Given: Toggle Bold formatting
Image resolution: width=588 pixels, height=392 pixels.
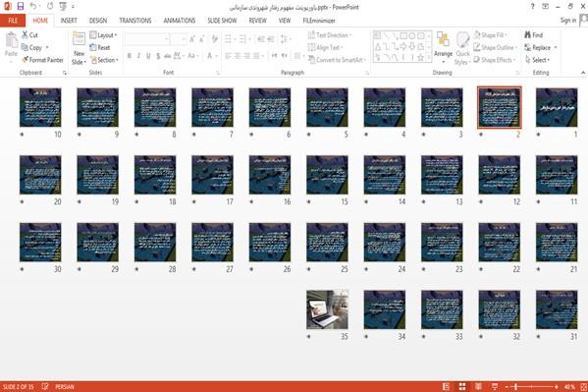Looking at the screenshot, I should coord(129,56).
